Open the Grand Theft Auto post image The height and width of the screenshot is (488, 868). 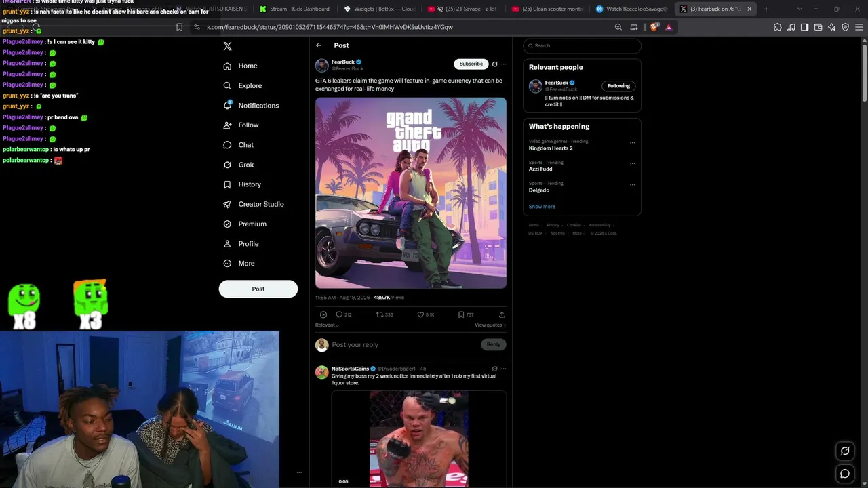(x=411, y=193)
